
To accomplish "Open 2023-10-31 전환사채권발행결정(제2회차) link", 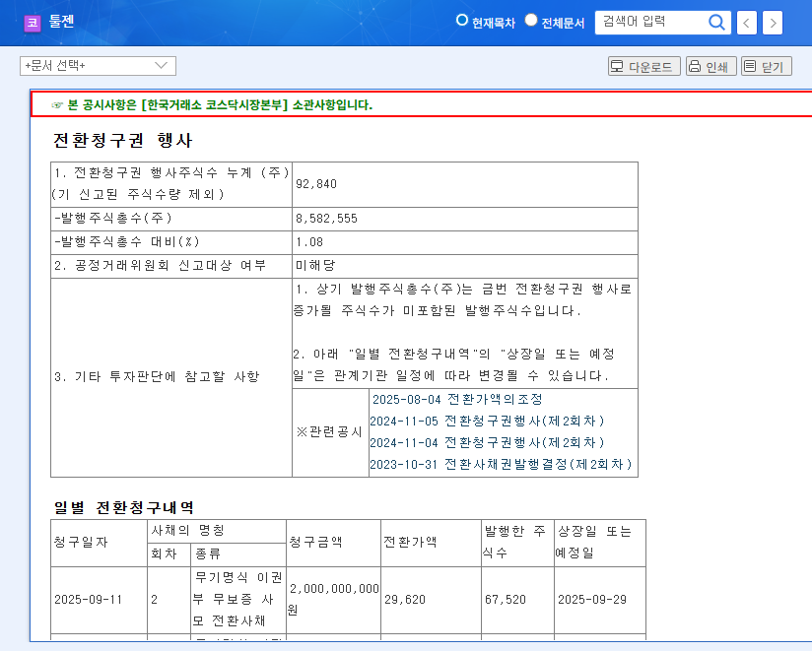I will 501,464.
